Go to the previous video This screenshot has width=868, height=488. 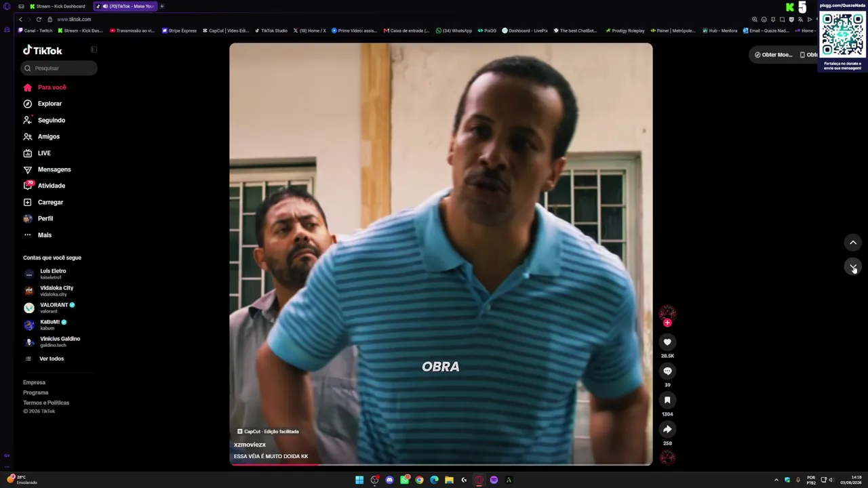pyautogui.click(x=853, y=243)
